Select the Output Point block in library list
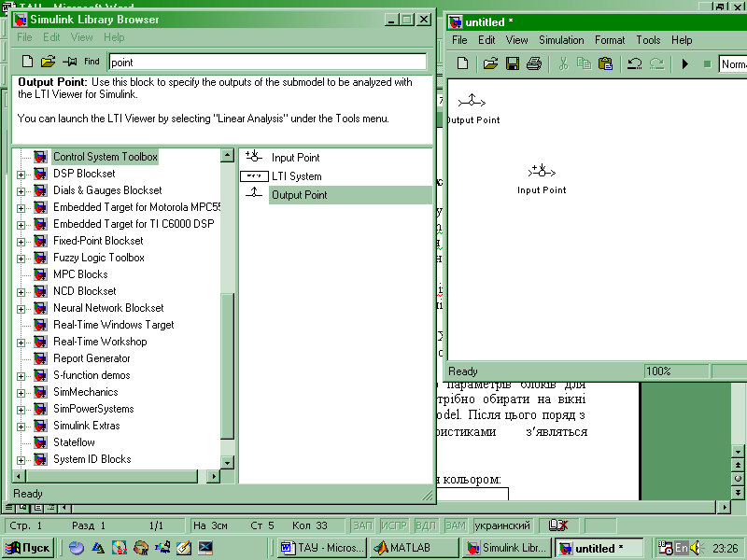This screenshot has height=560, width=747. pos(299,195)
